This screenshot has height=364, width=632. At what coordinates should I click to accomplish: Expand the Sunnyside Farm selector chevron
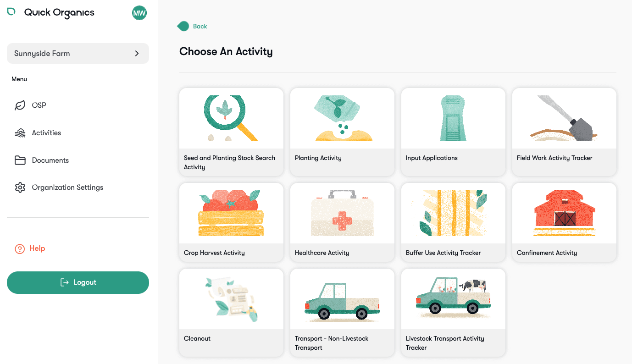coord(136,54)
